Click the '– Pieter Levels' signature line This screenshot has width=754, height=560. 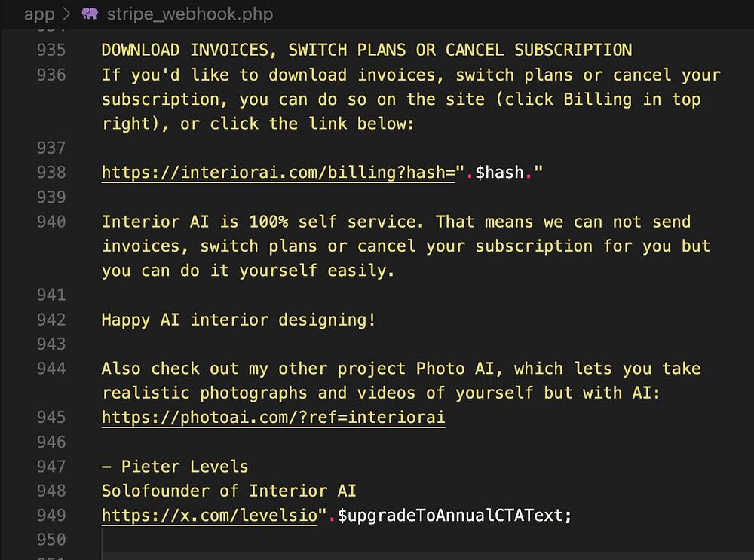click(x=175, y=467)
